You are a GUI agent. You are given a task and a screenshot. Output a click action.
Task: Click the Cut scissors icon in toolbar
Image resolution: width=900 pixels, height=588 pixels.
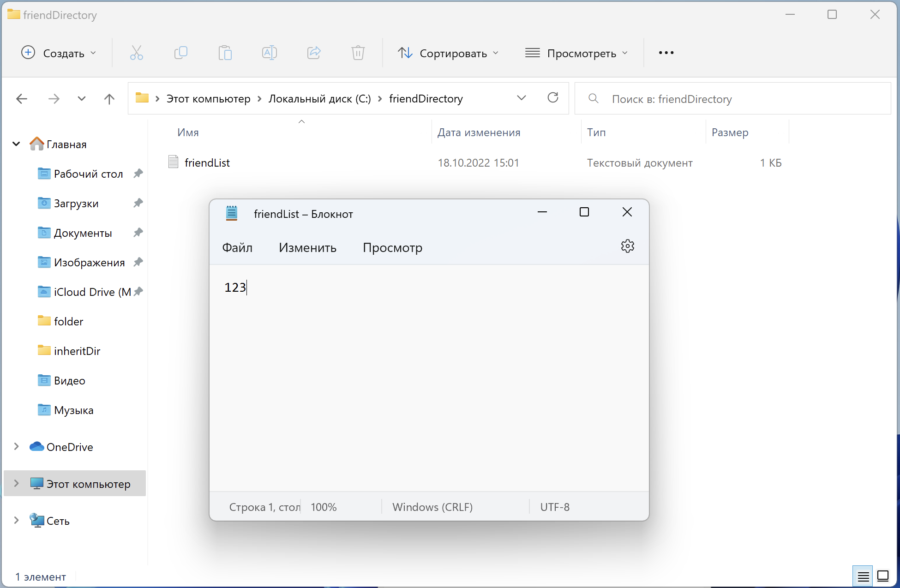pyautogui.click(x=136, y=53)
